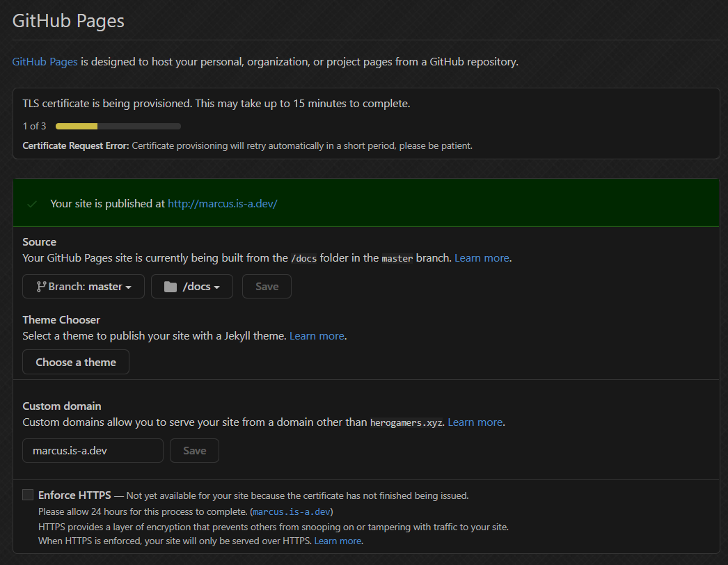Click 'TLS certificate is being provisioned' message
The width and height of the screenshot is (728, 565).
point(216,104)
